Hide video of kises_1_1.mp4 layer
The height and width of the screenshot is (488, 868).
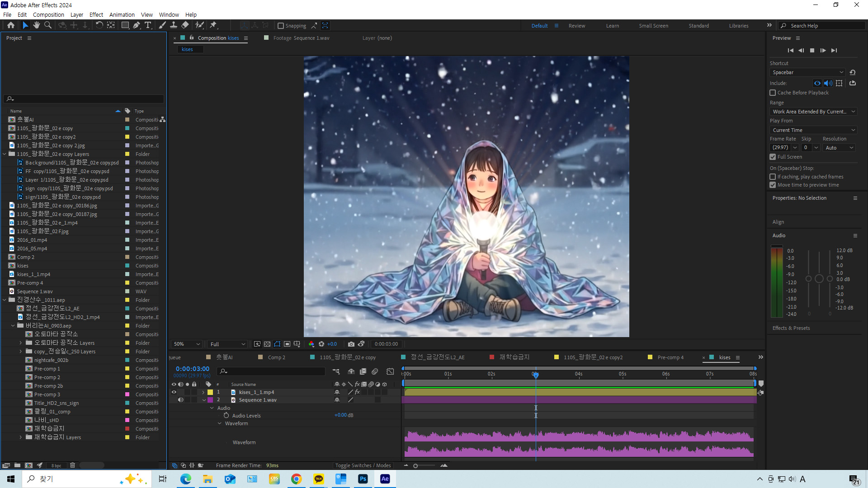[x=174, y=392]
